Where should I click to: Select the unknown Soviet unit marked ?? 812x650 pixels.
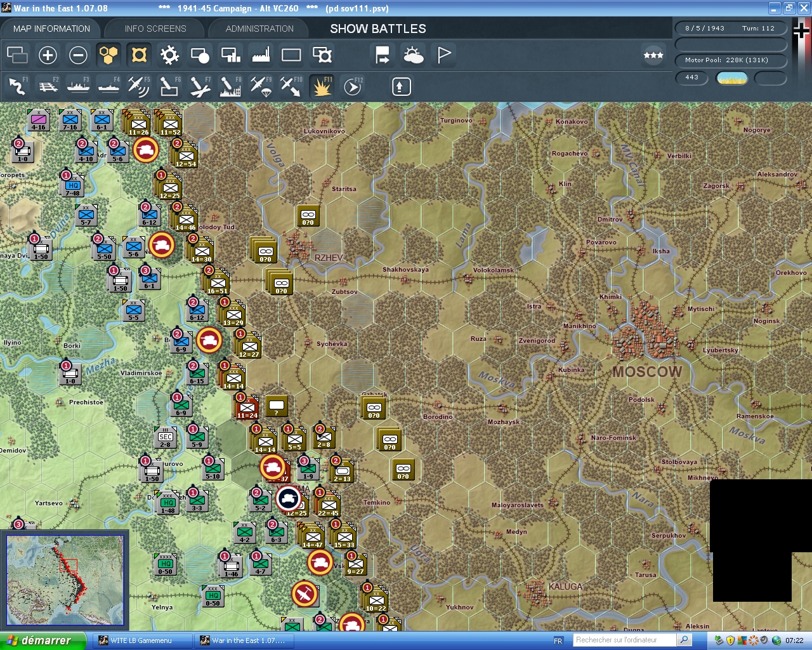pos(276,406)
